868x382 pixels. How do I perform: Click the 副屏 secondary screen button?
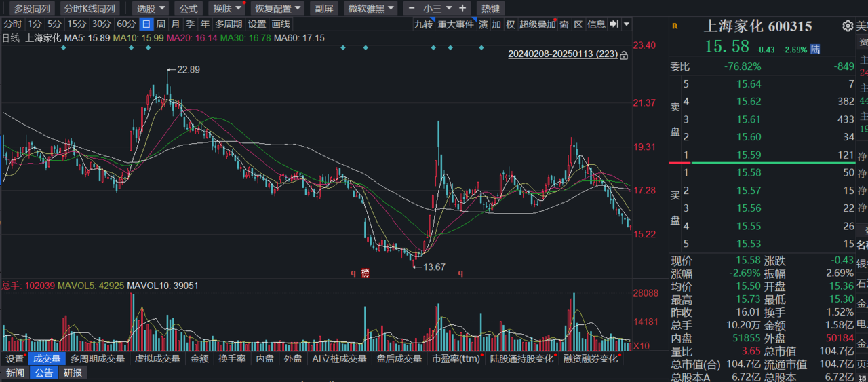(324, 8)
